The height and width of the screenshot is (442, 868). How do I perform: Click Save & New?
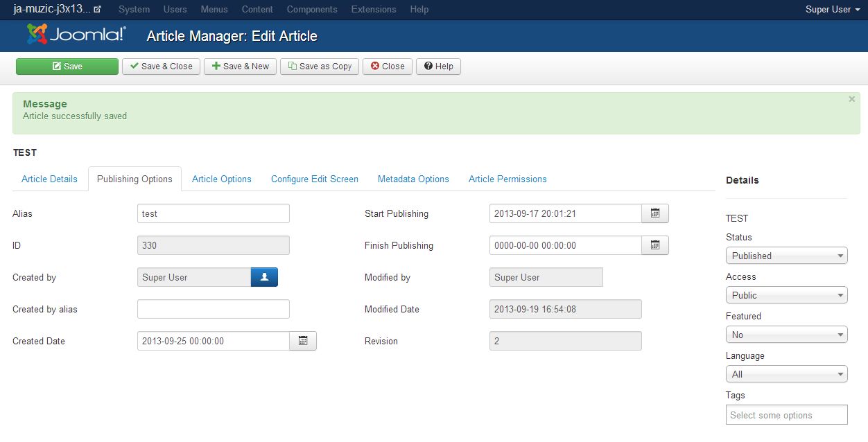(x=241, y=67)
